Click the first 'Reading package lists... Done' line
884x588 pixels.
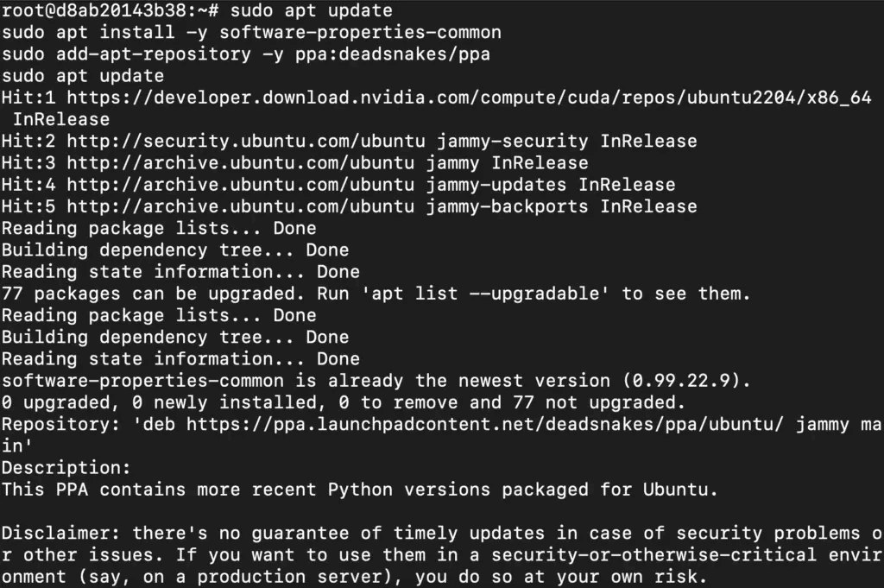(159, 228)
